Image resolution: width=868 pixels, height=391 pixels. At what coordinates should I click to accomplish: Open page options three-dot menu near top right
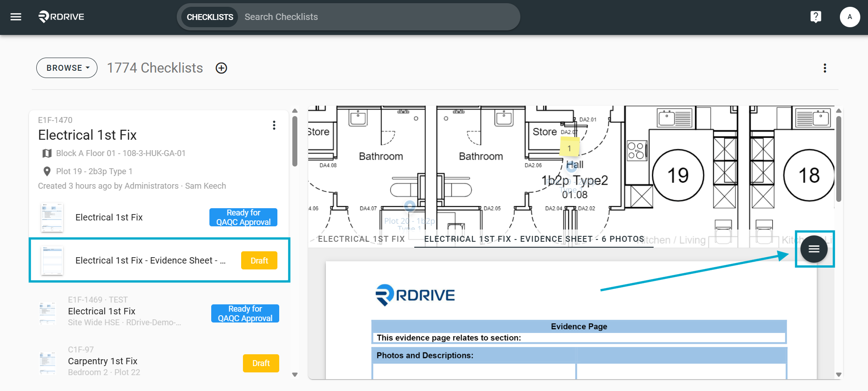pyautogui.click(x=824, y=68)
